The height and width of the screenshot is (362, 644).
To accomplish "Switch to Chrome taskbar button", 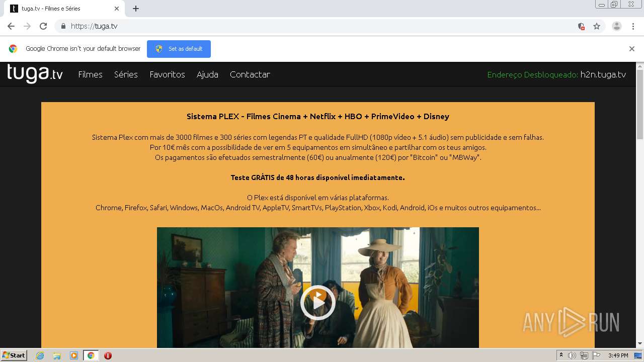I will point(91,355).
